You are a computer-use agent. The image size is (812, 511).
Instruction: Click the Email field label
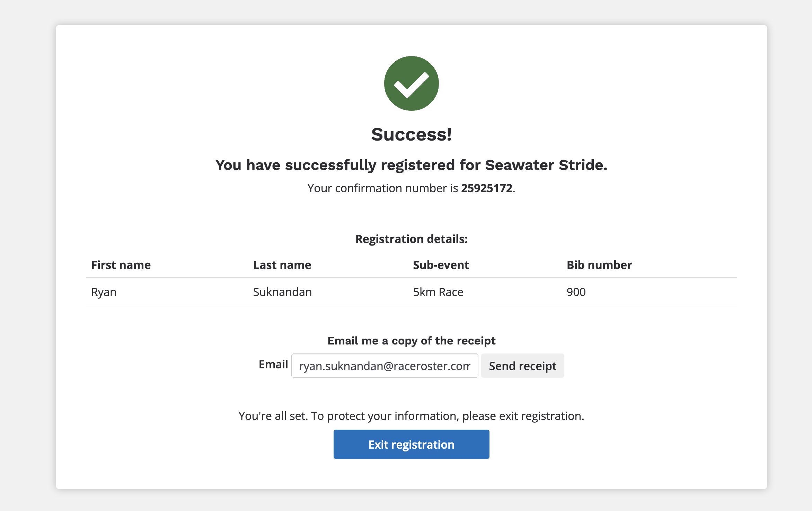point(273,365)
